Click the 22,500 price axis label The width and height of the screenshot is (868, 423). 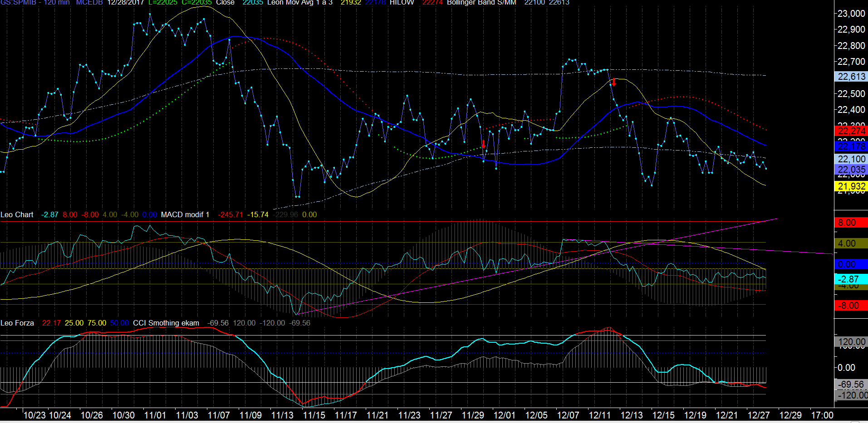851,94
